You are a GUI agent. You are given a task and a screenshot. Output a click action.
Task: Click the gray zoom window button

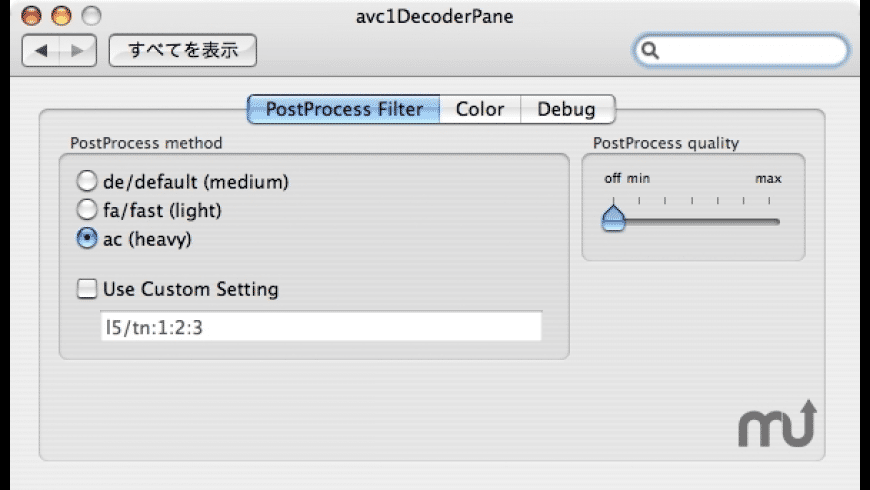pos(91,16)
